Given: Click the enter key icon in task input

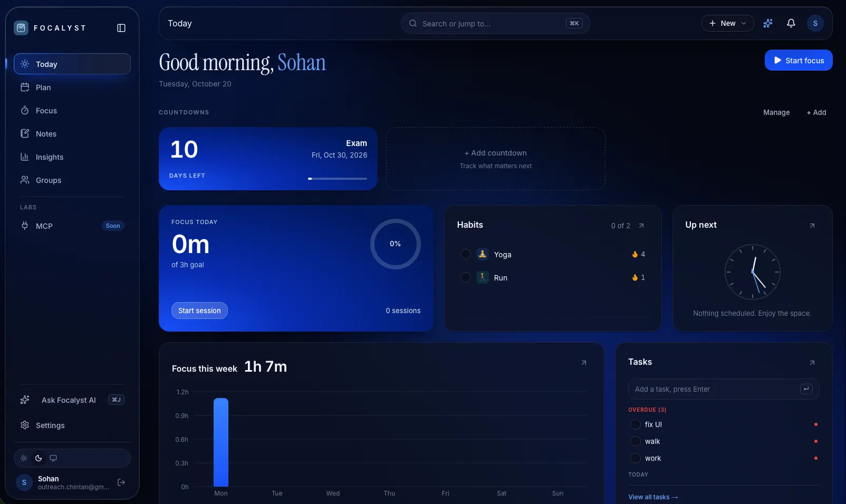Looking at the screenshot, I should (806, 389).
